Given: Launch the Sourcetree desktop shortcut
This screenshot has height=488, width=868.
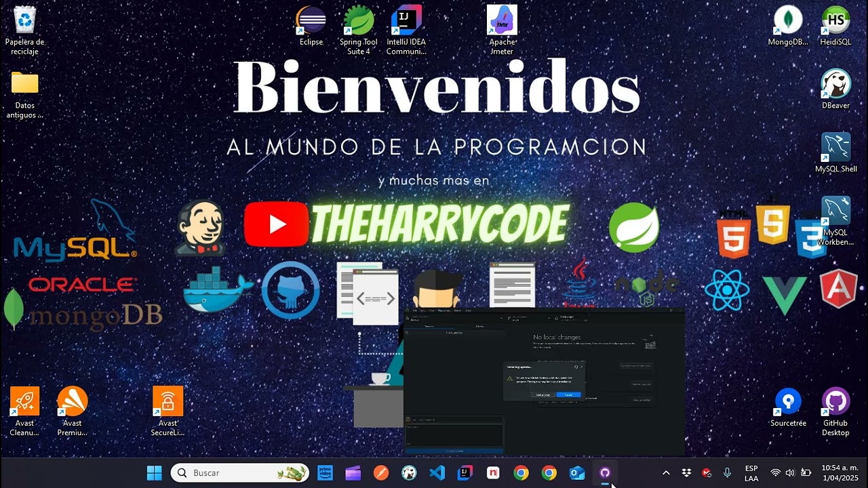Looking at the screenshot, I should (x=788, y=408).
